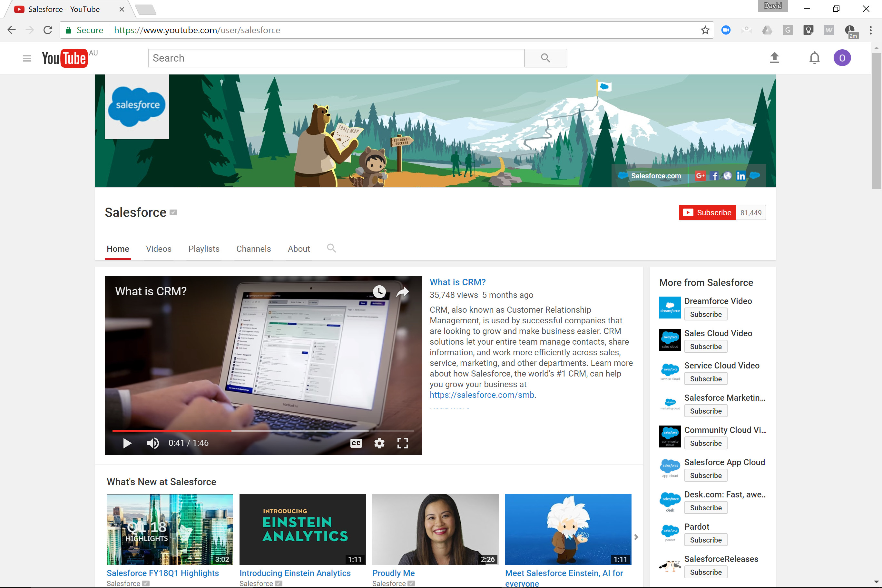Open the About tab

[299, 249]
